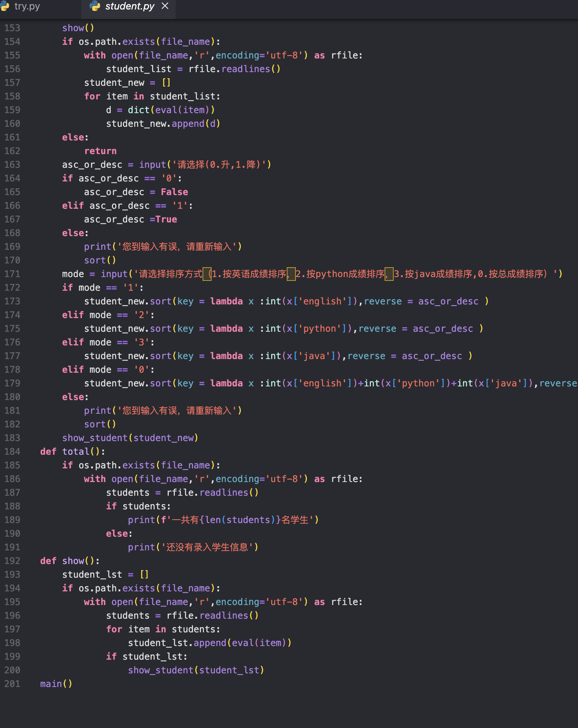Click 'show_student(student_new)' call

coord(130,438)
